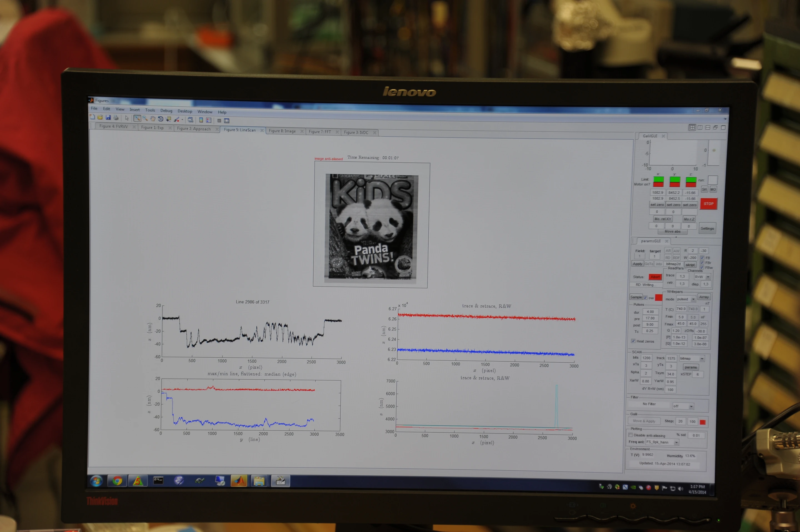Switch to Figure 2: Approach tab
Image resolution: width=800 pixels, height=532 pixels.
coord(194,129)
